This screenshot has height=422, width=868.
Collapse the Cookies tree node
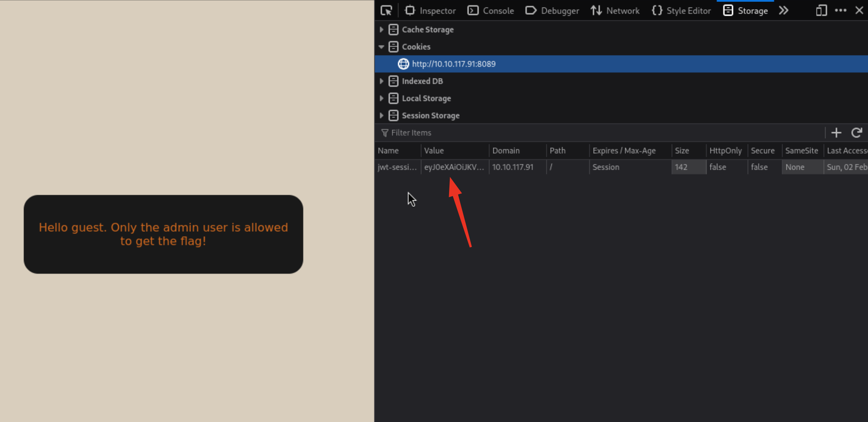click(382, 47)
